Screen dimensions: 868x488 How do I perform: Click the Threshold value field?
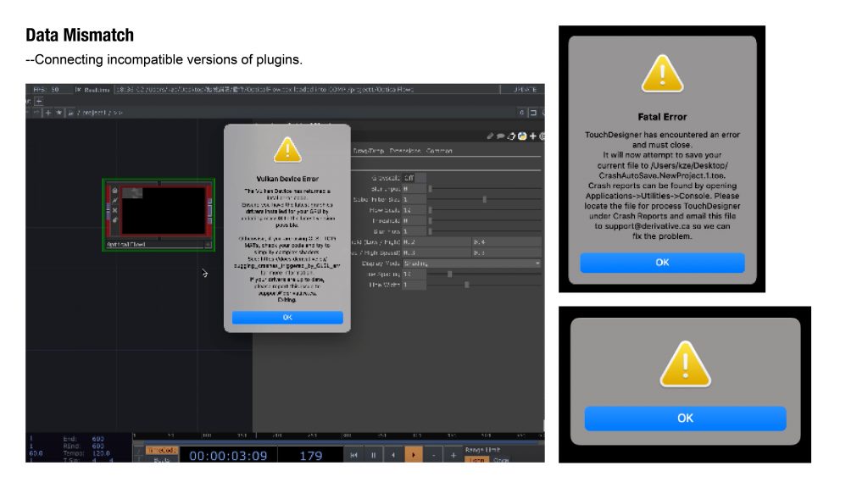(x=414, y=221)
